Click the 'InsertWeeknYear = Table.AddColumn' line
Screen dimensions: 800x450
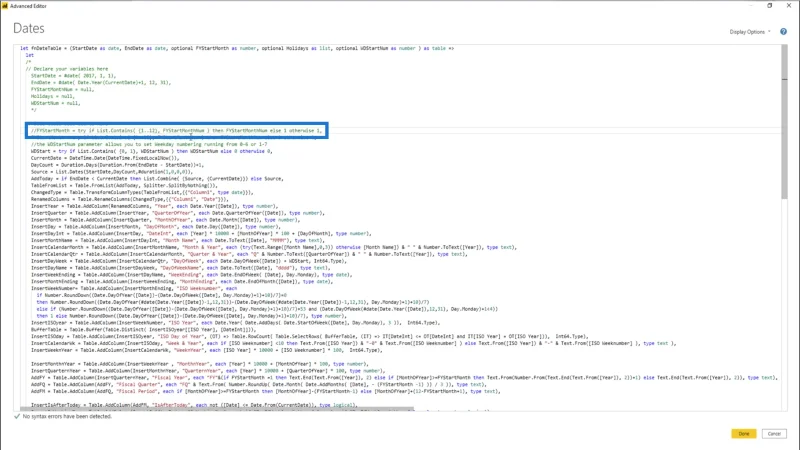pos(206,351)
